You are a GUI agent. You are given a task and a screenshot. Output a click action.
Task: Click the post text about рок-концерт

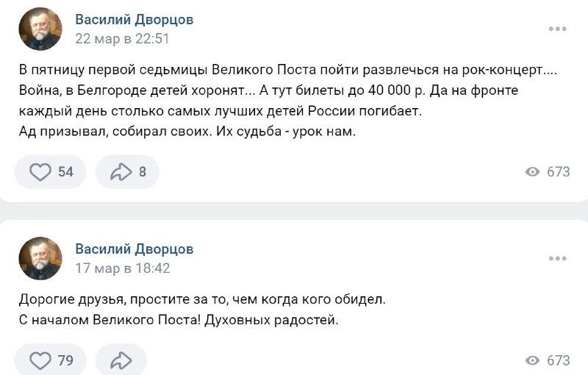click(x=288, y=101)
